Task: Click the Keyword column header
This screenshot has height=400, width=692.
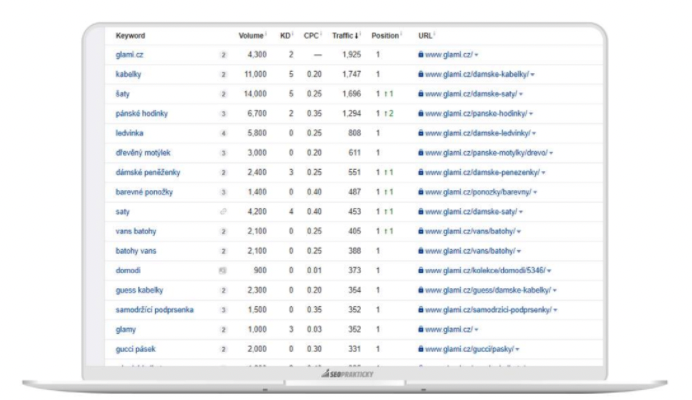Action: [130, 36]
